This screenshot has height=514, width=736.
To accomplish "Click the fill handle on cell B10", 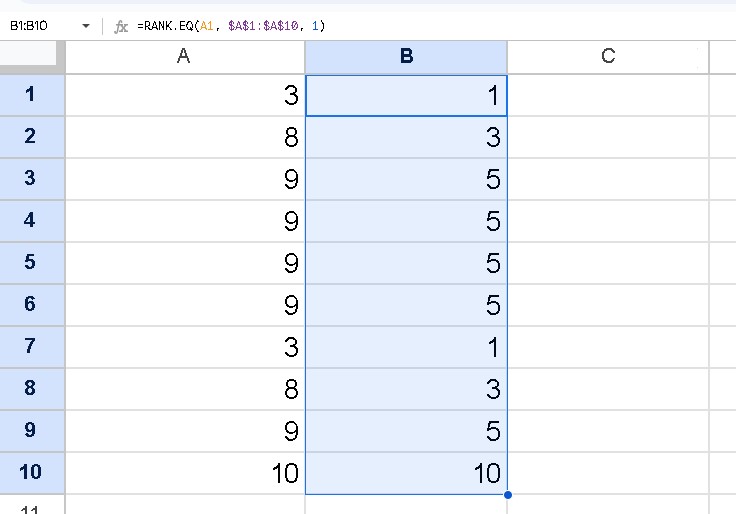I will tap(508, 494).
